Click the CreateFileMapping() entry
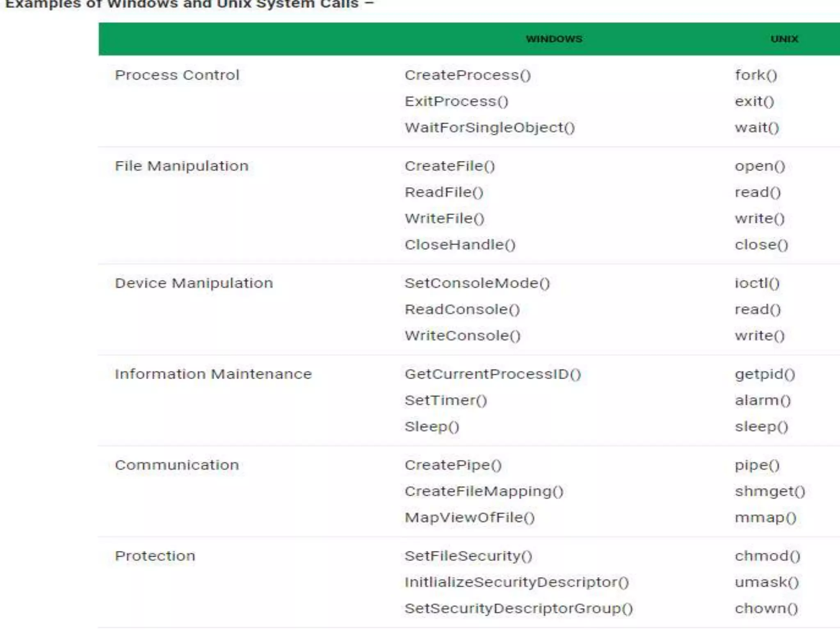Screen dimensions: 840x630 484,491
